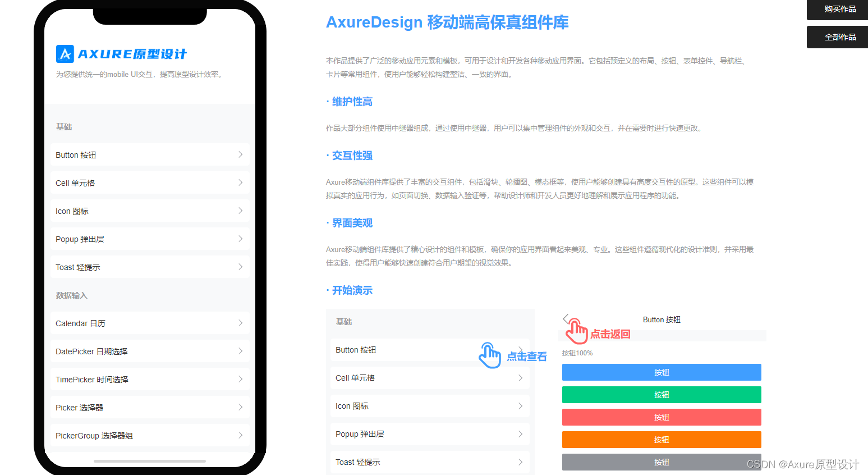Viewport: 868px width, 475px height.
Task: Expand chevron on phone Icon 图标 row
Action: [x=240, y=211]
